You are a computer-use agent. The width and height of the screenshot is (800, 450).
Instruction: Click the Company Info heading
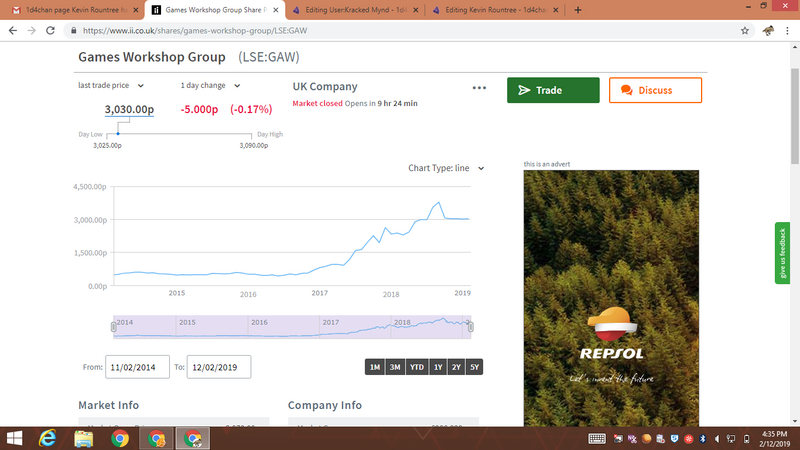(x=324, y=405)
